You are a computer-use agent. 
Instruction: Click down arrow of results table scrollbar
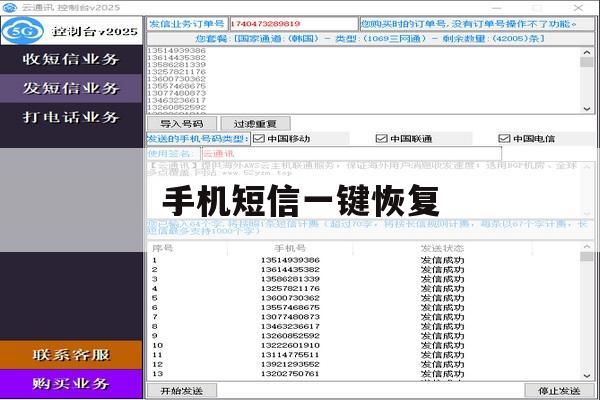click(x=587, y=376)
